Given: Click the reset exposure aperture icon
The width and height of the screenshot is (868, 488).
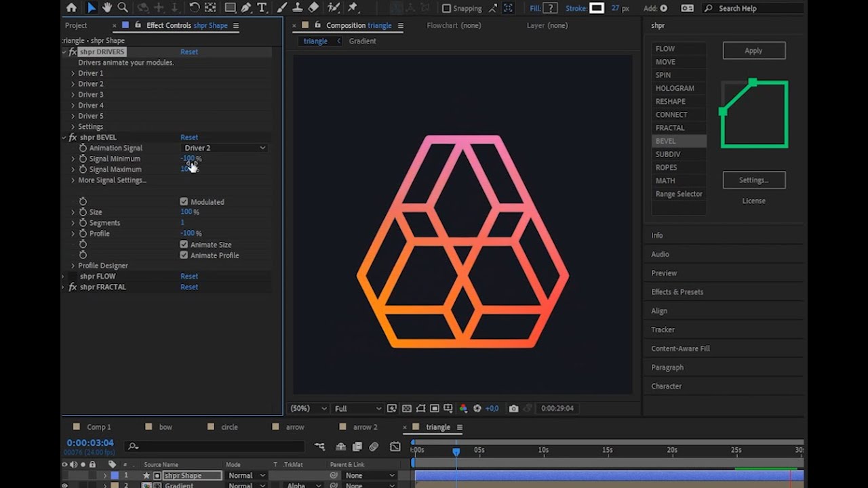Looking at the screenshot, I should (477, 409).
